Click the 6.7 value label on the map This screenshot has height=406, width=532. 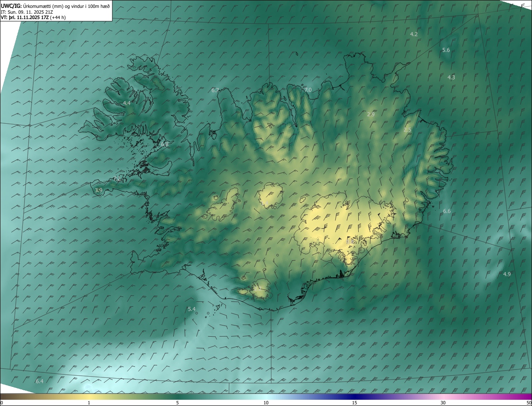point(215,90)
